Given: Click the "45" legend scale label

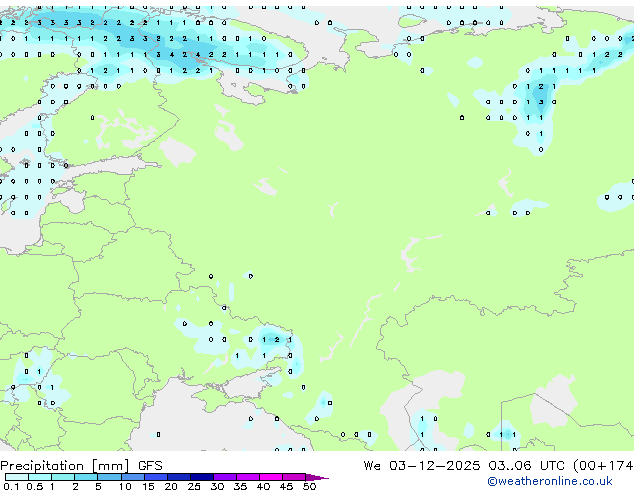Looking at the screenshot, I should point(286,486).
